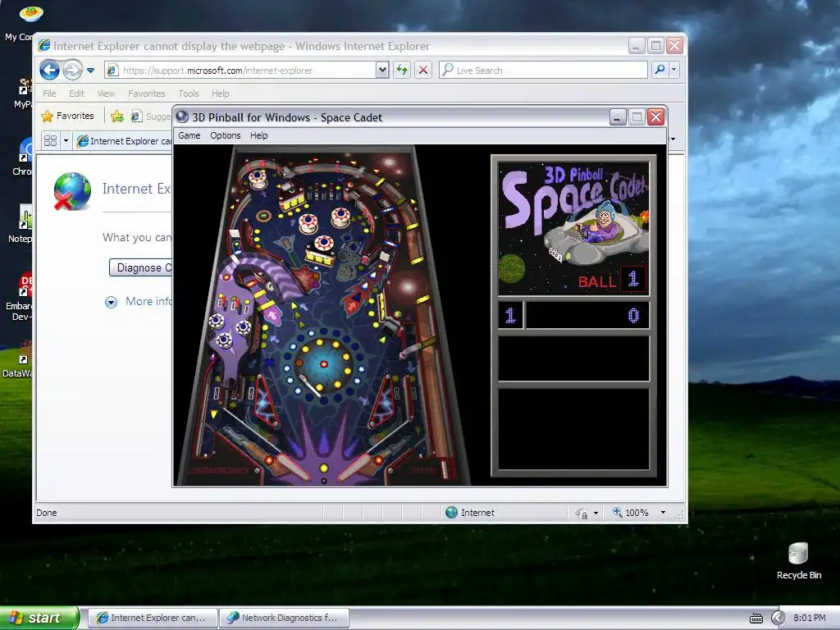Open Tools menu in Internet Explorer
The width and height of the screenshot is (840, 630).
pyautogui.click(x=189, y=94)
